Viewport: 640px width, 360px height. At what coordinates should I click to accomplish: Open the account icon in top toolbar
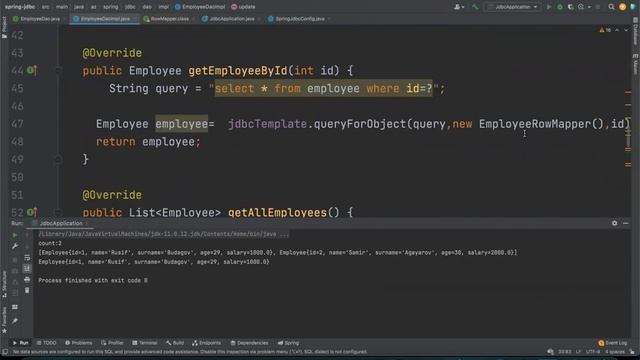(457, 7)
